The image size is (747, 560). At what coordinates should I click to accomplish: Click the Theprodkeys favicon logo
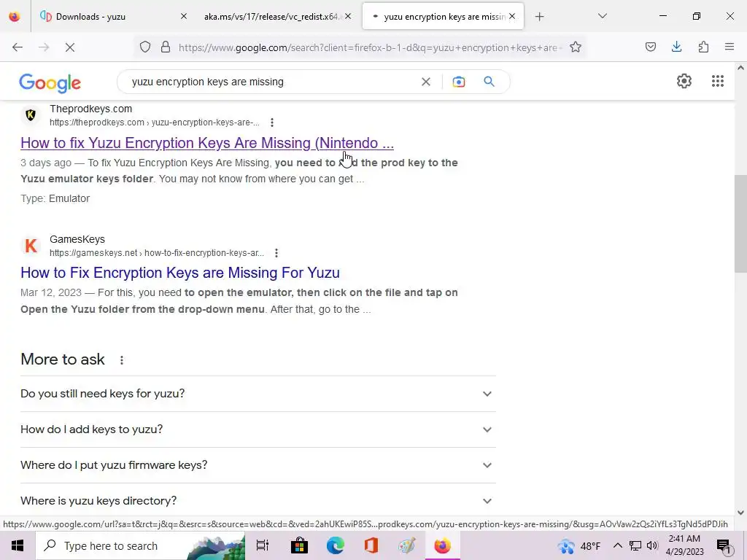[x=31, y=115]
